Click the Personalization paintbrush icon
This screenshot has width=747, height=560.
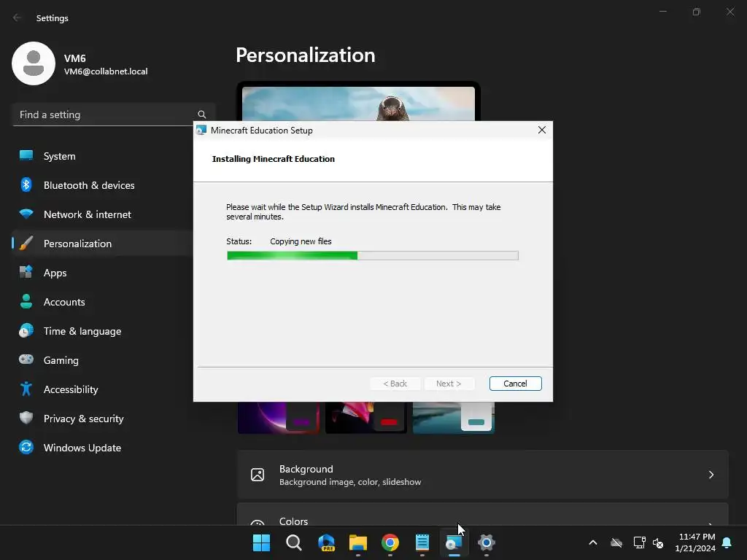26,244
